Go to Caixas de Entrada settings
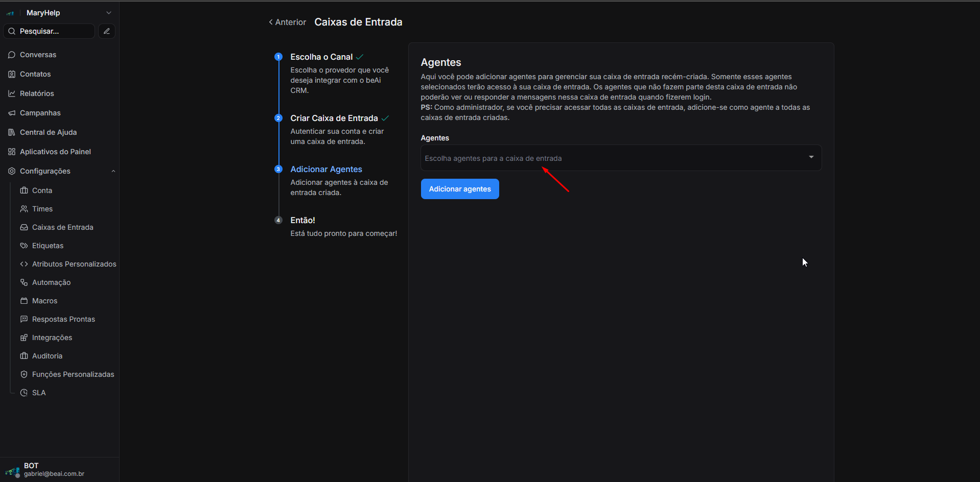This screenshot has width=980, height=482. [62, 227]
